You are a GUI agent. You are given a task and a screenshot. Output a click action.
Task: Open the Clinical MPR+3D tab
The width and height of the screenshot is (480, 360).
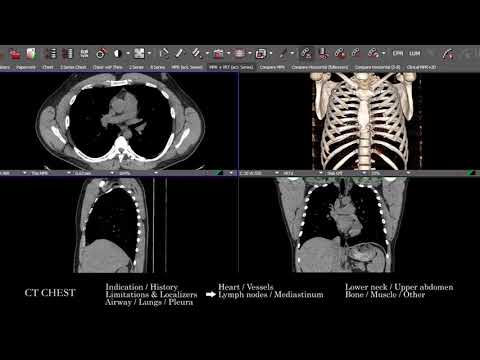[x=421, y=67]
